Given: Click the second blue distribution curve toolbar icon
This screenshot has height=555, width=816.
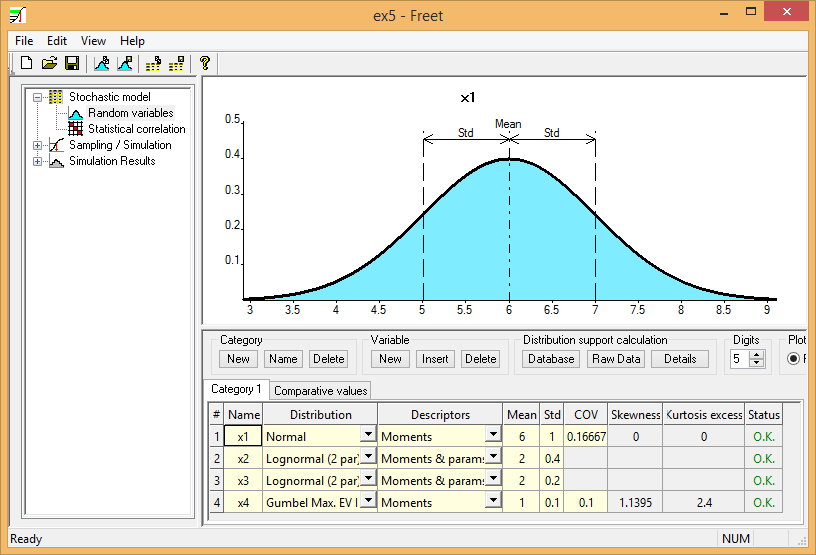Looking at the screenshot, I should pyautogui.click(x=125, y=63).
